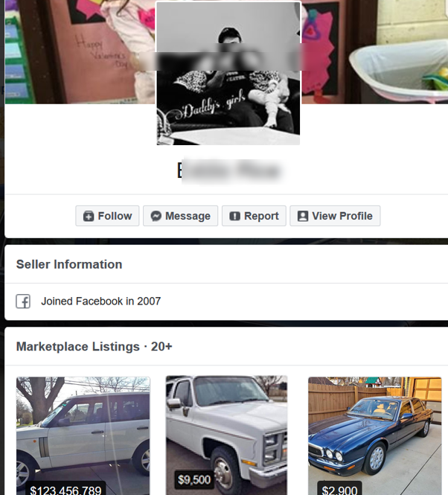Open a Message to the seller
This screenshot has width=448, height=495.
click(x=181, y=216)
